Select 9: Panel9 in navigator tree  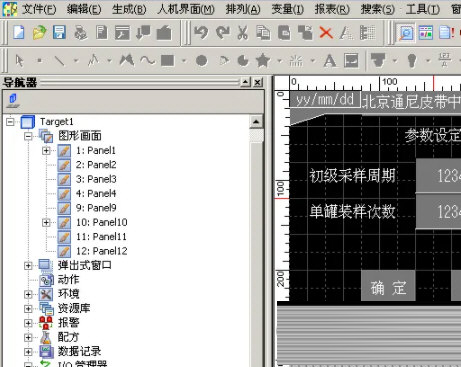tap(96, 208)
